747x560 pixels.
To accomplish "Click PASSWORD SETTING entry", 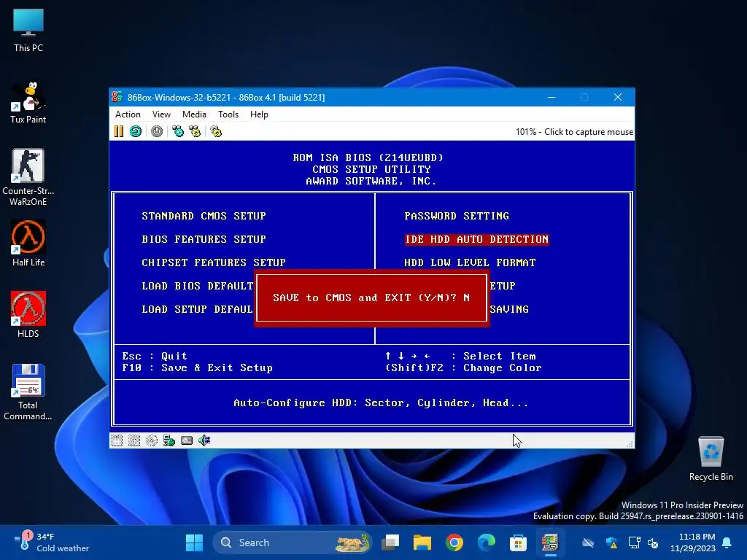I will click(x=457, y=216).
